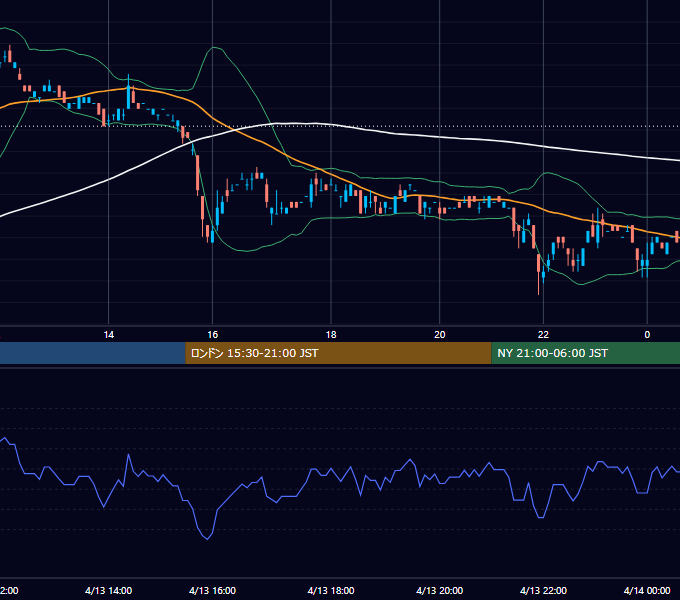This screenshot has width=680, height=600.
Task: Click the blue session bar before London
Action: coord(93,353)
